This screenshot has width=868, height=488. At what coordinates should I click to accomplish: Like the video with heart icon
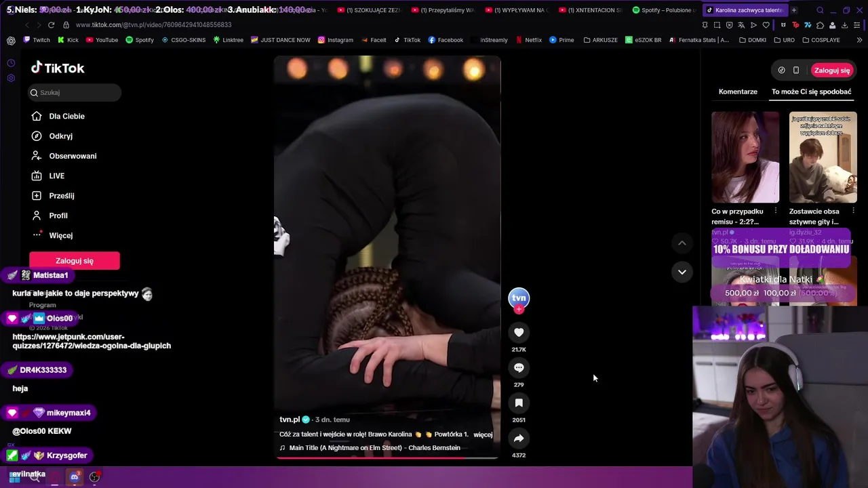point(519,332)
